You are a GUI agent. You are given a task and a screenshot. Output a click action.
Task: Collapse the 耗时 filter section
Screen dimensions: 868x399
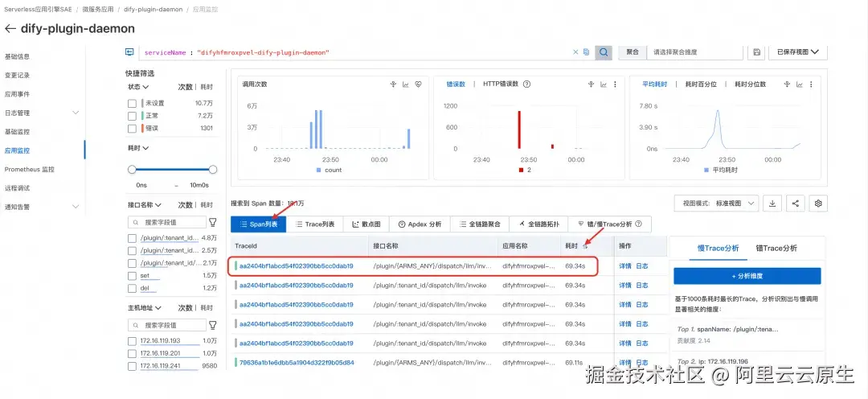coord(138,148)
